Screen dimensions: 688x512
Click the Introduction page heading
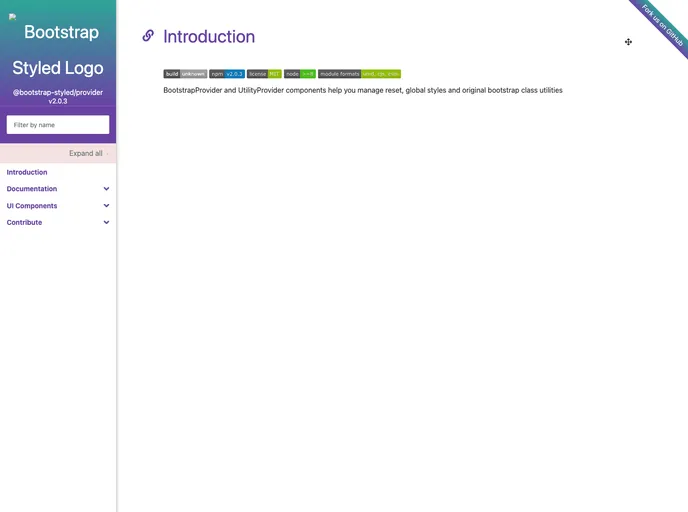pos(209,36)
